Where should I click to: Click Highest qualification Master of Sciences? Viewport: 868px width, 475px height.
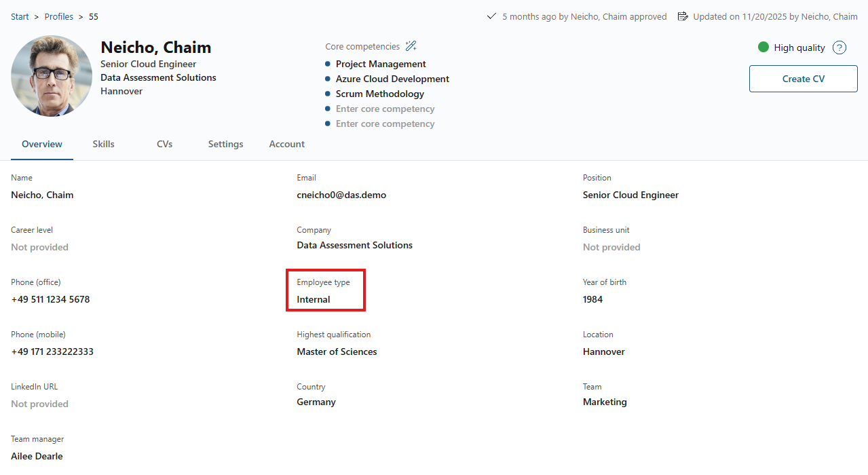pos(337,351)
